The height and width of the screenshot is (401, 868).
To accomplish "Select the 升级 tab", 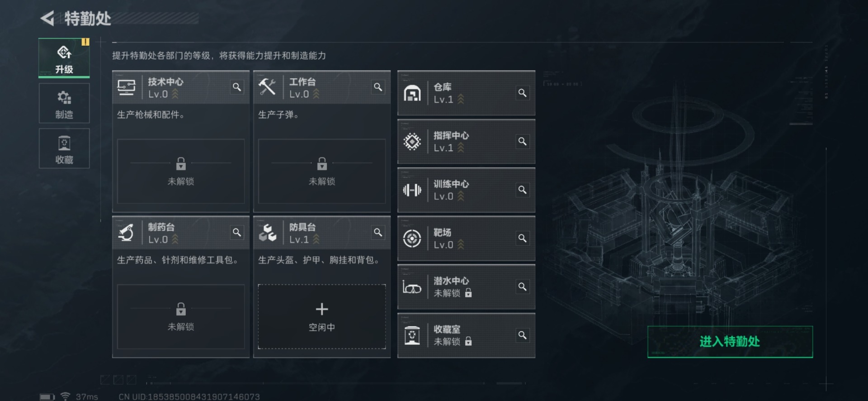I will (64, 58).
